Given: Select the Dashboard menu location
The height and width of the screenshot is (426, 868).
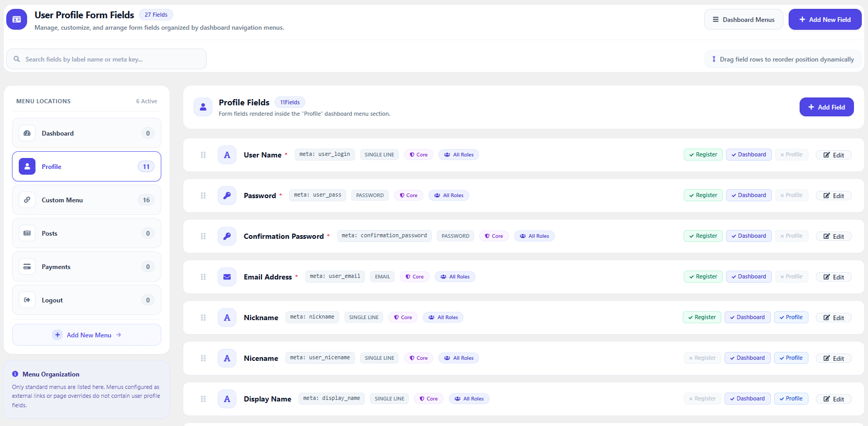Looking at the screenshot, I should coord(87,133).
